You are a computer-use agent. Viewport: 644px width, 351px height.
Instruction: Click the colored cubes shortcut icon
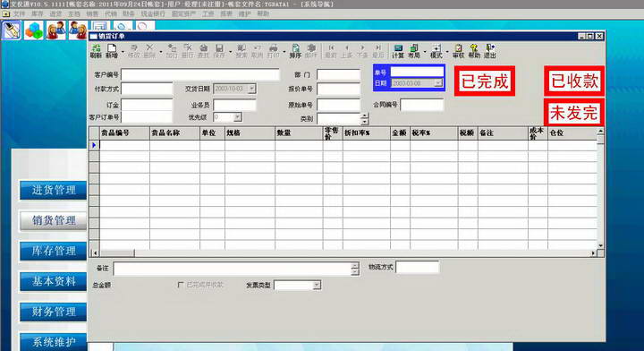click(x=34, y=30)
